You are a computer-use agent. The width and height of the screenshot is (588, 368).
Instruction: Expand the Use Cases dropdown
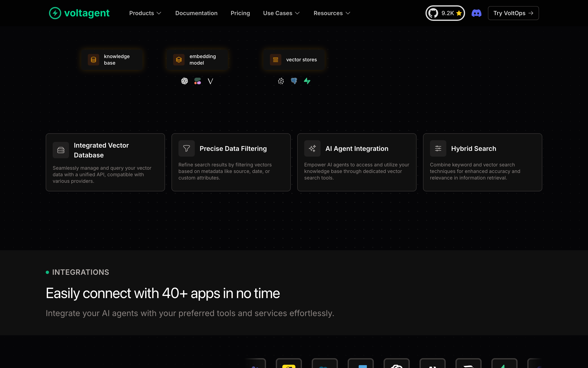(281, 13)
